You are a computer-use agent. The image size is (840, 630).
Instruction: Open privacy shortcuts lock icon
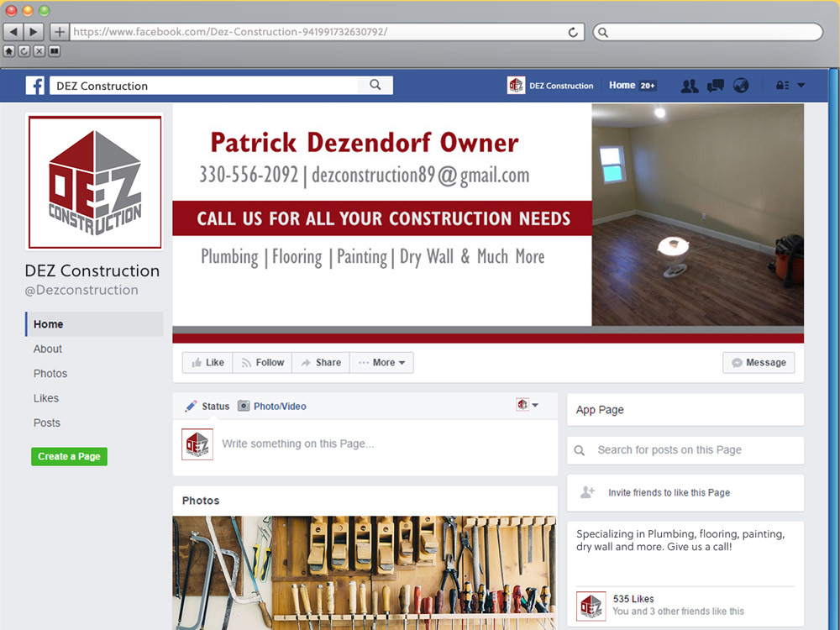pos(782,85)
